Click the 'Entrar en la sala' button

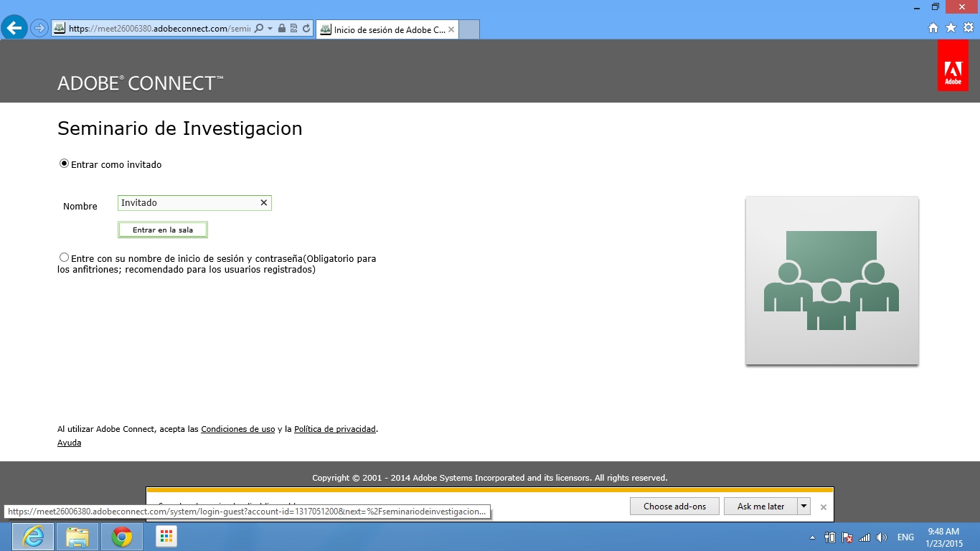point(163,230)
